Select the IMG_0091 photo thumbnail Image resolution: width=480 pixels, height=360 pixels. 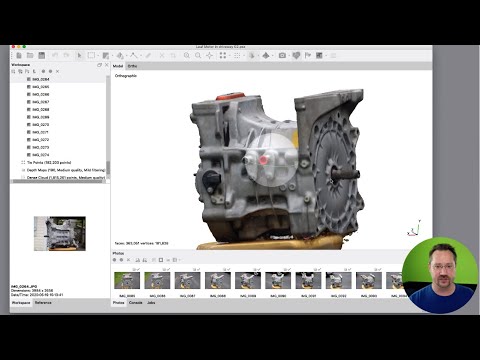pos(308,280)
